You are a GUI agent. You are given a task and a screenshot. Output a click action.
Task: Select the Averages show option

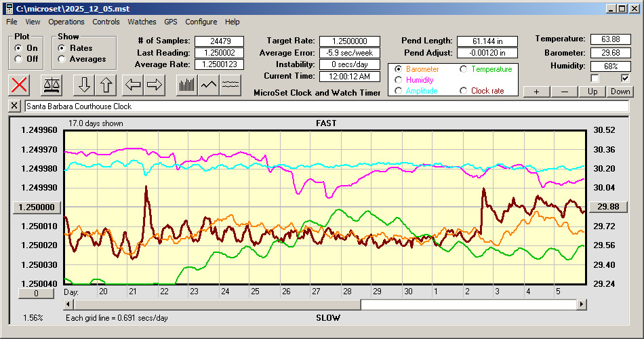62,59
